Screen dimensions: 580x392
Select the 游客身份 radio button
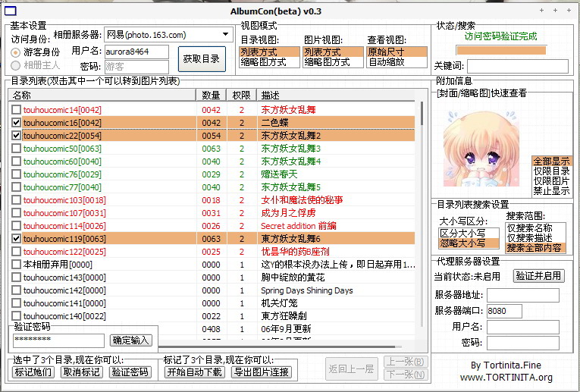pos(15,52)
